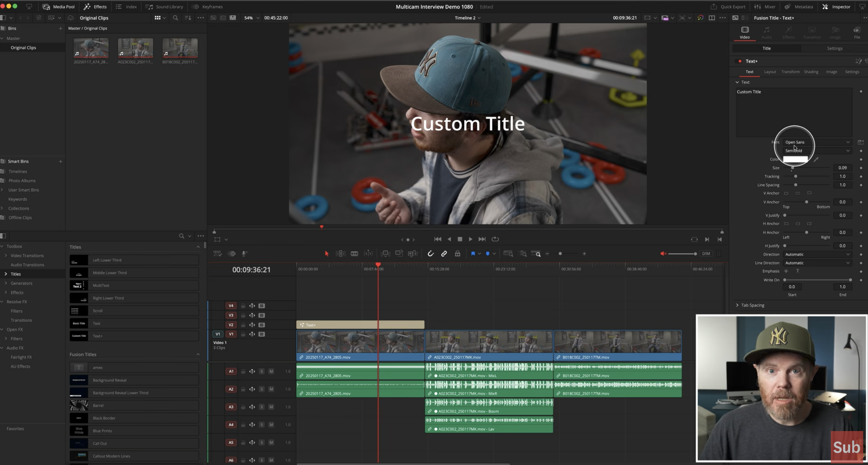868x465 pixels.
Task: Switch to the Layout tab
Action: (770, 72)
